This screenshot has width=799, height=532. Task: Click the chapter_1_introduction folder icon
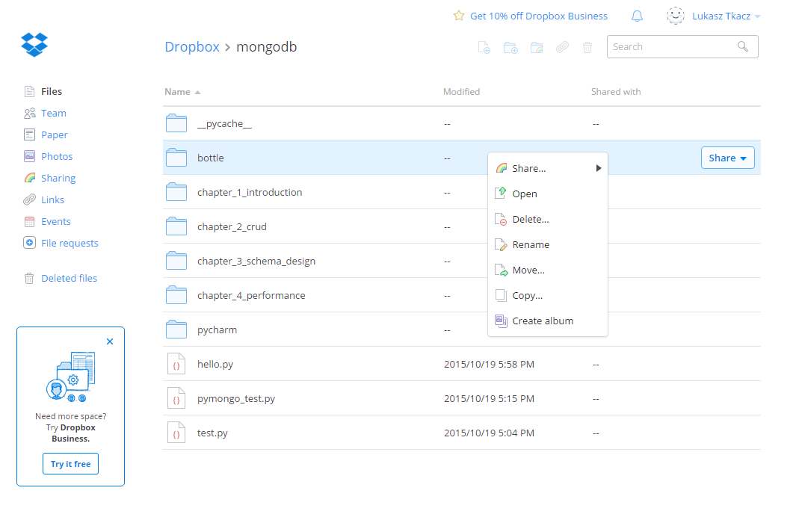pyautogui.click(x=176, y=191)
